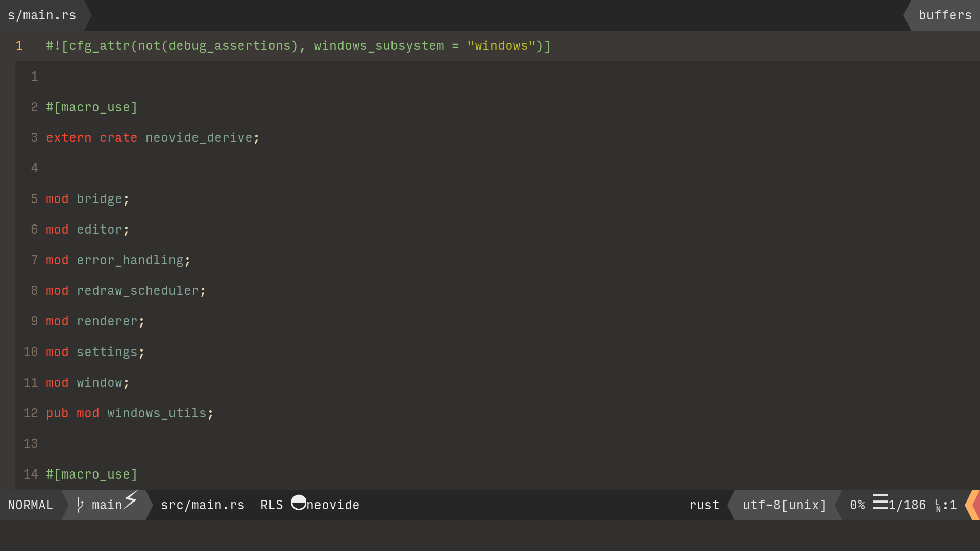Click the buffers label in tabline
Viewport: 980px width, 551px height.
coord(945,15)
